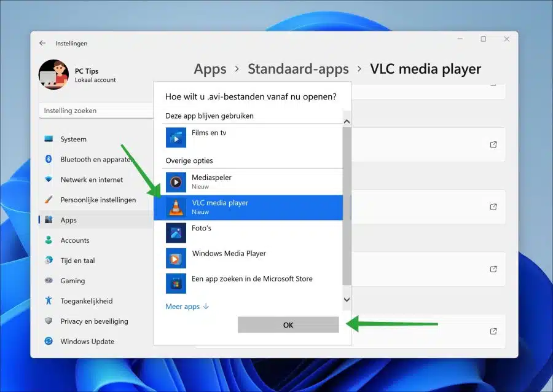Click the second external link icon on the right

point(493,207)
